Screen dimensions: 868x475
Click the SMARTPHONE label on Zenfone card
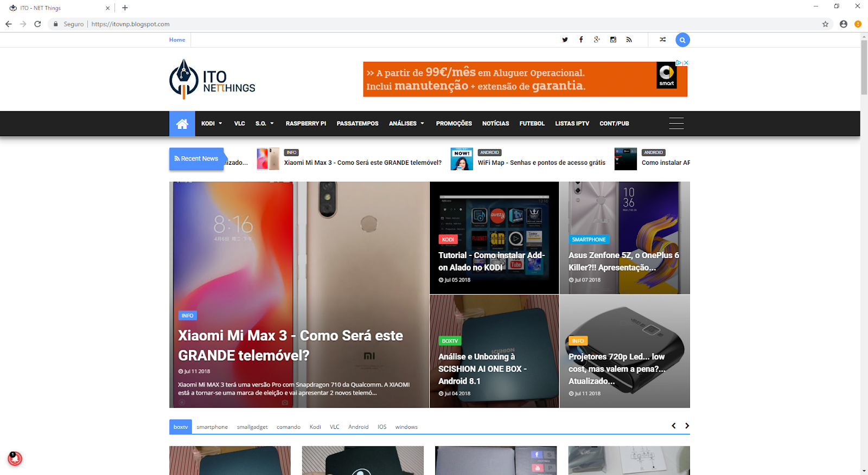click(x=589, y=239)
